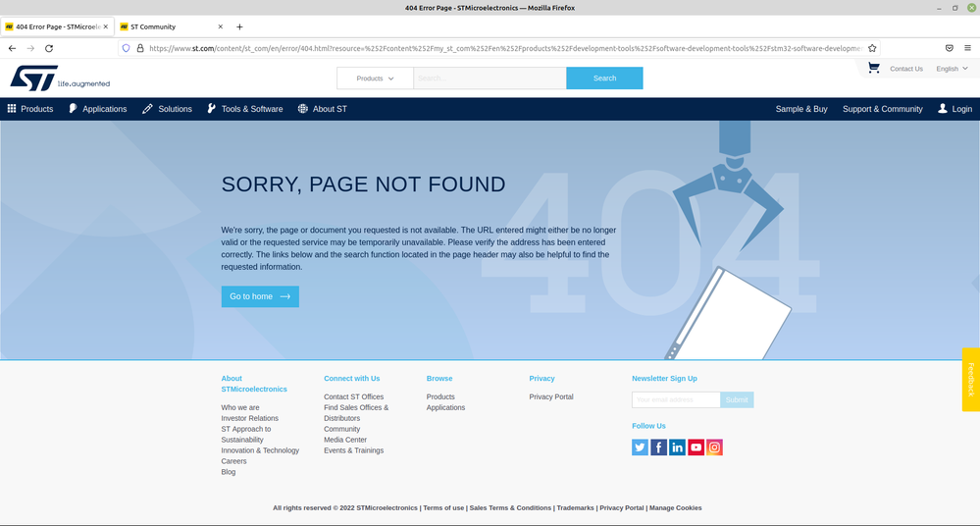The width and height of the screenshot is (980, 526).
Task: Open Support & Community menu
Action: point(883,109)
